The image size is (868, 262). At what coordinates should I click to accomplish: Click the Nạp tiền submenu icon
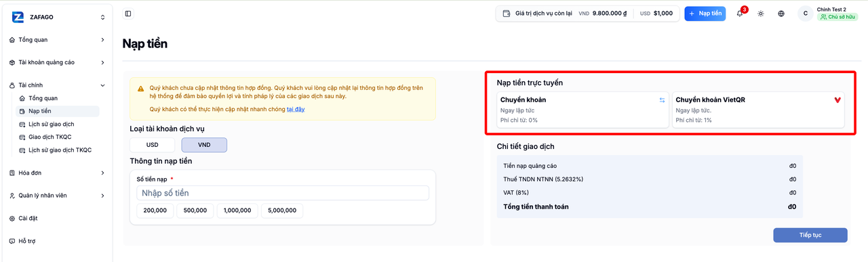coord(22,111)
